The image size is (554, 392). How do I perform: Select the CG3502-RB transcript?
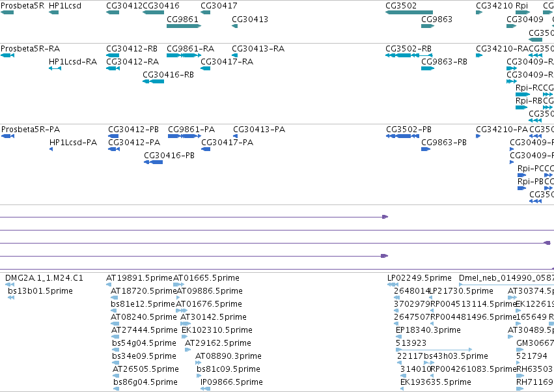[x=409, y=55]
